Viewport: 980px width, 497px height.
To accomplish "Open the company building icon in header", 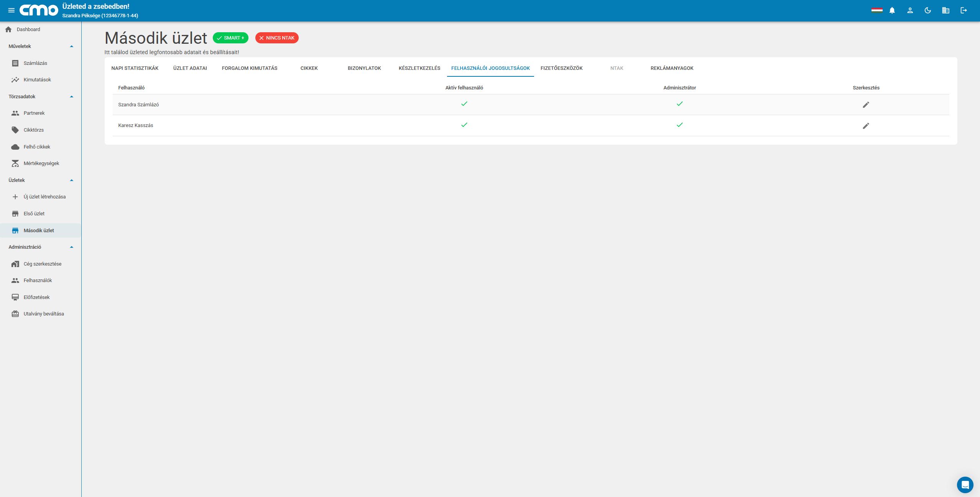I will click(946, 10).
